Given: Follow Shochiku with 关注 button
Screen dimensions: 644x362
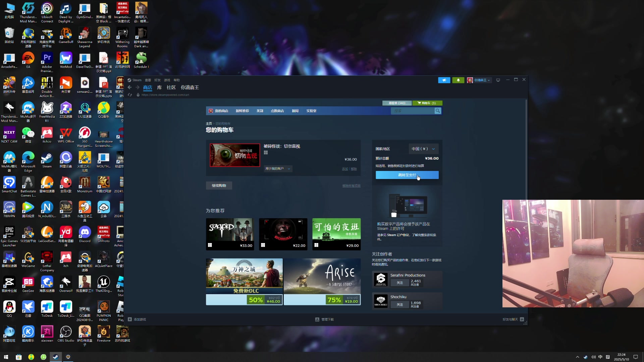Looking at the screenshot, I should click(400, 305).
